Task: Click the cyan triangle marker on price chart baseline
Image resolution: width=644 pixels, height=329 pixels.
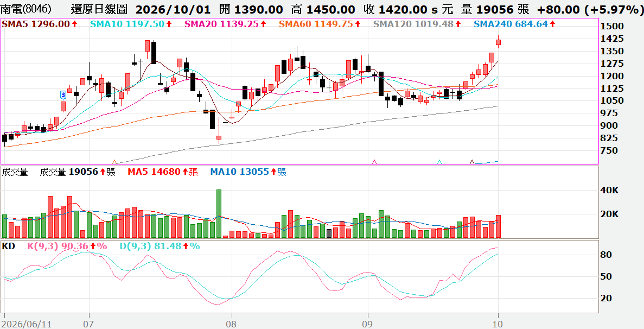Action: pyautogui.click(x=440, y=162)
